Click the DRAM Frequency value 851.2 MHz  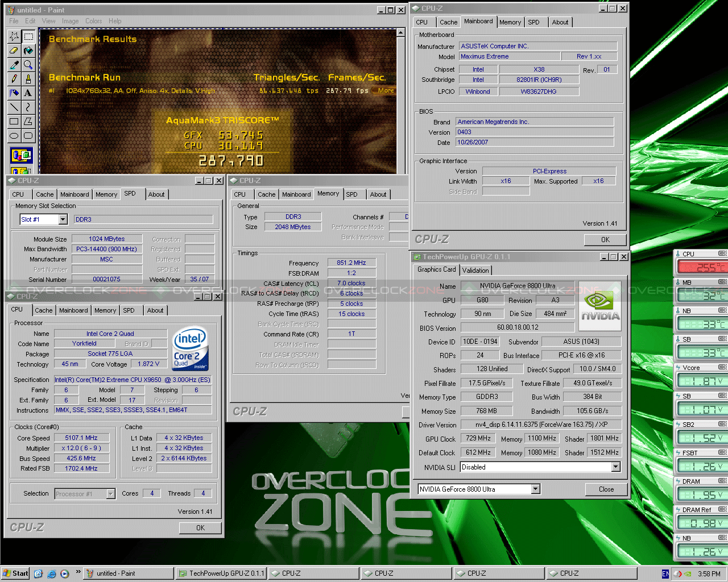[351, 263]
